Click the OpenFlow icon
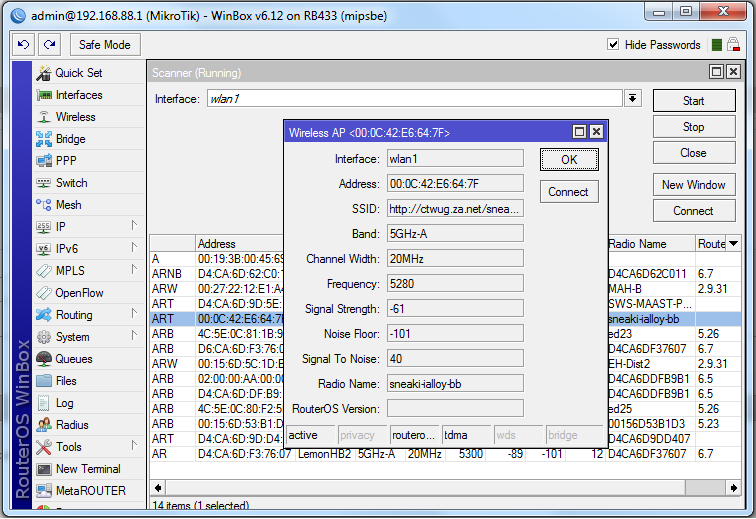This screenshot has width=756, height=519. coord(44,293)
